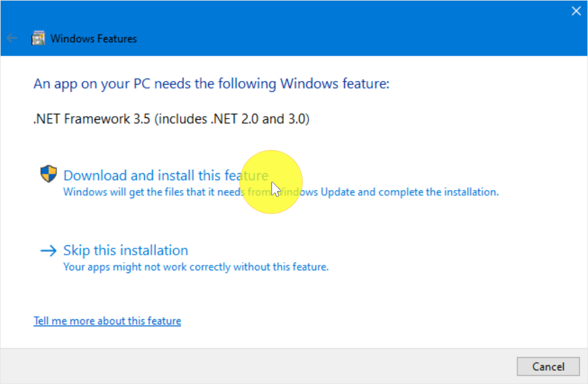The width and height of the screenshot is (588, 384).
Task: Click the right arrow beside Skip installation
Action: (48, 250)
